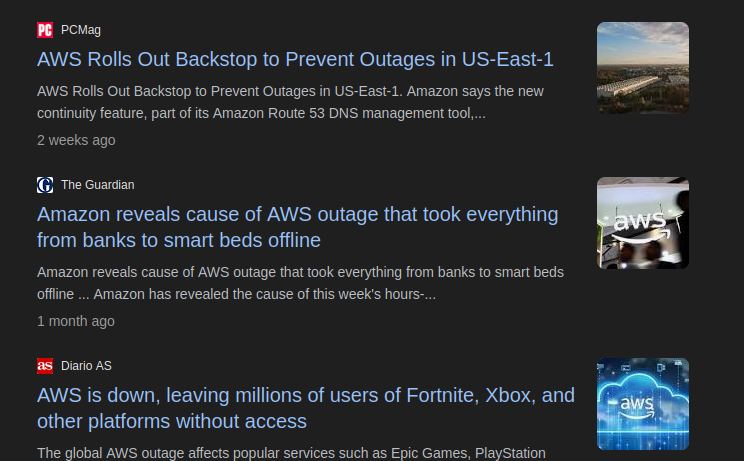The height and width of the screenshot is (461, 744).
Task: Click the PCMag favicon icon
Action: pos(45,30)
